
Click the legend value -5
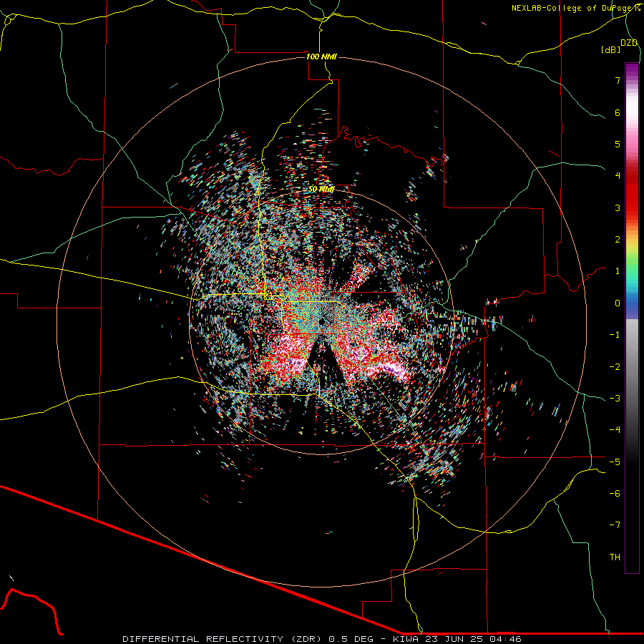pyautogui.click(x=615, y=462)
